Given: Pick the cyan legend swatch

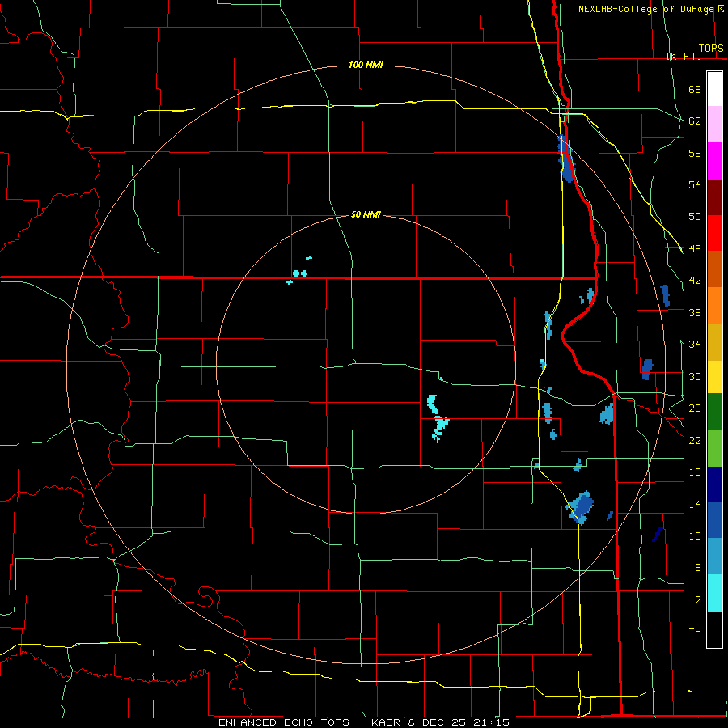Looking at the screenshot, I should coord(714,594).
